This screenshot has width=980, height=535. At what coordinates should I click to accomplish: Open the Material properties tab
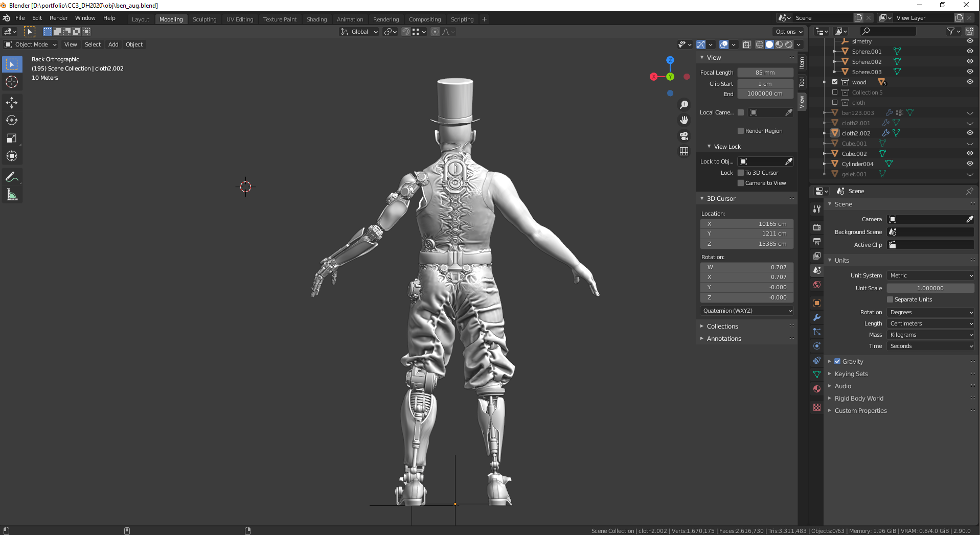pos(817,389)
